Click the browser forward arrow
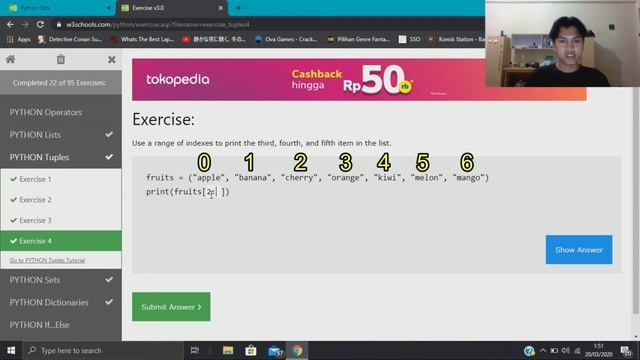This screenshot has width=640, height=360. pyautogui.click(x=25, y=24)
